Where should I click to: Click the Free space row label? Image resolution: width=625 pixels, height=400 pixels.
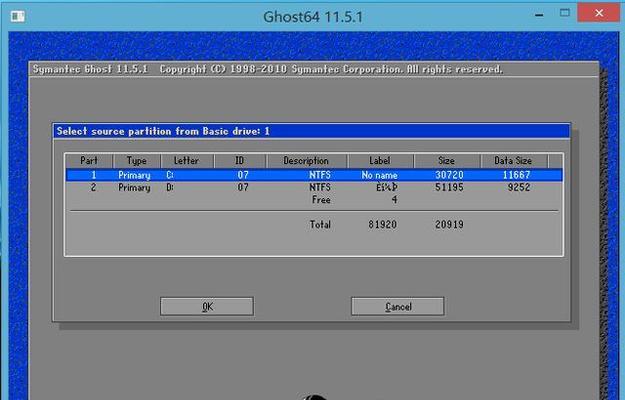point(321,200)
